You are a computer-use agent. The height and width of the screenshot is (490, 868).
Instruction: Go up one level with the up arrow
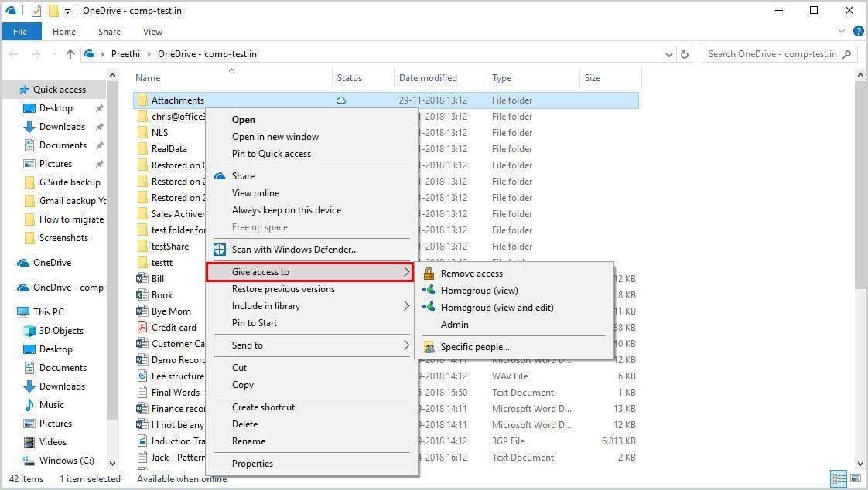tap(70, 54)
